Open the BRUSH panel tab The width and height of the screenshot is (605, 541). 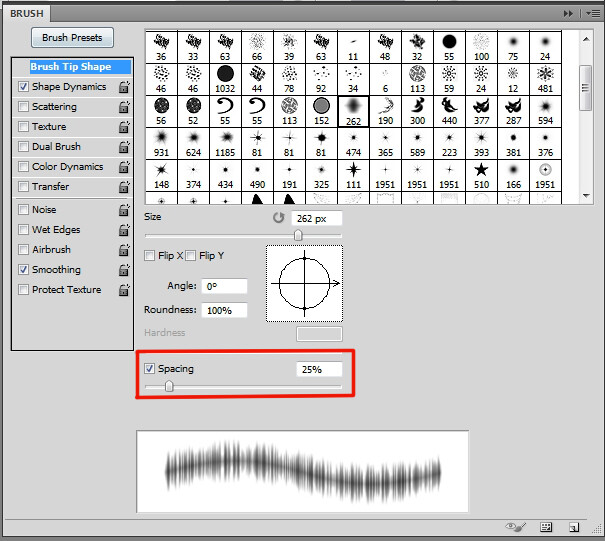[x=27, y=14]
